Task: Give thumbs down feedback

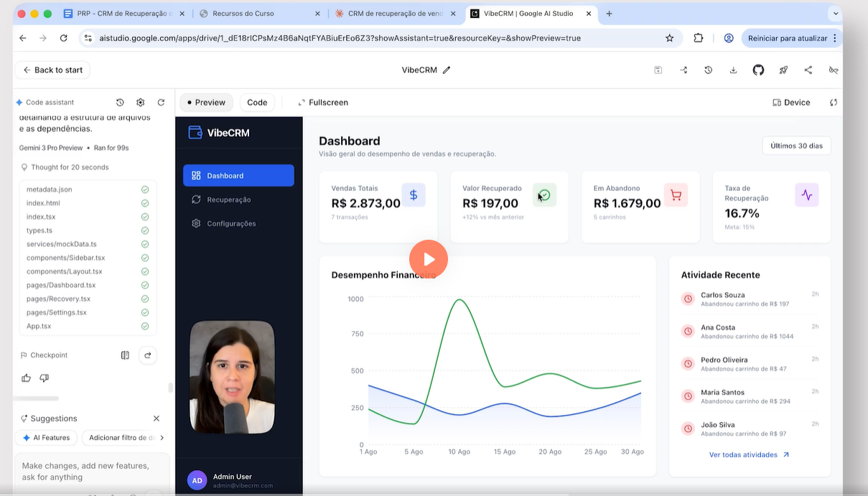Action: (45, 378)
